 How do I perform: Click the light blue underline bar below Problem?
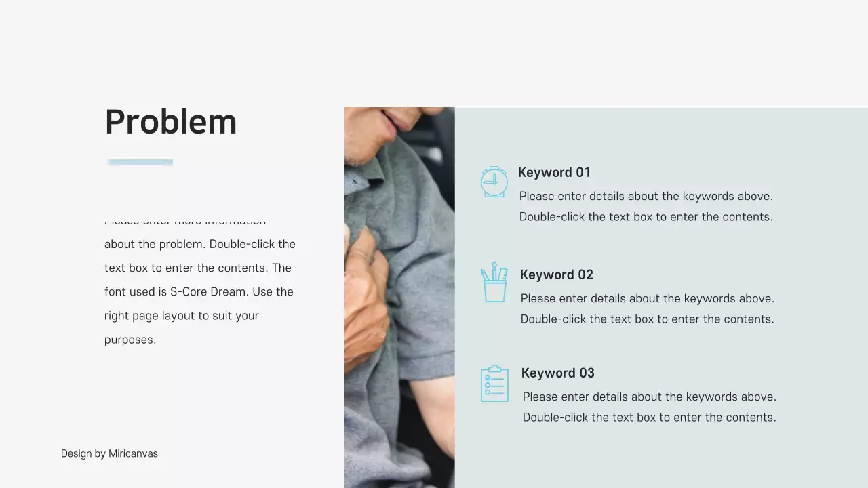(x=140, y=163)
